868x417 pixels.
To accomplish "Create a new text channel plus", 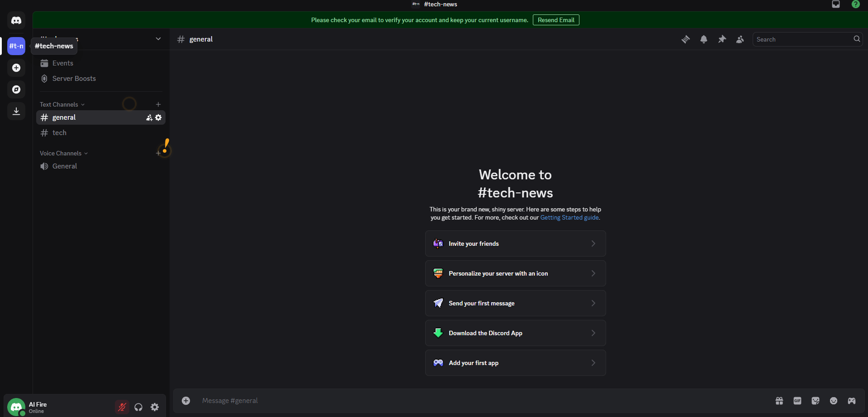I will coord(158,104).
